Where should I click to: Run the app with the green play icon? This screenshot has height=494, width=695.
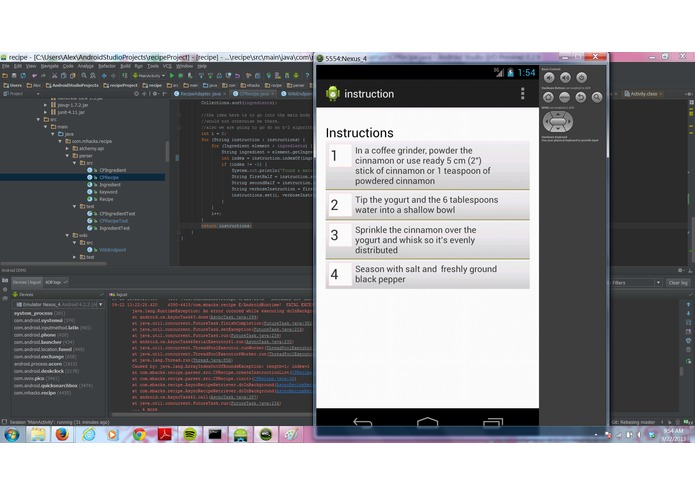172,76
